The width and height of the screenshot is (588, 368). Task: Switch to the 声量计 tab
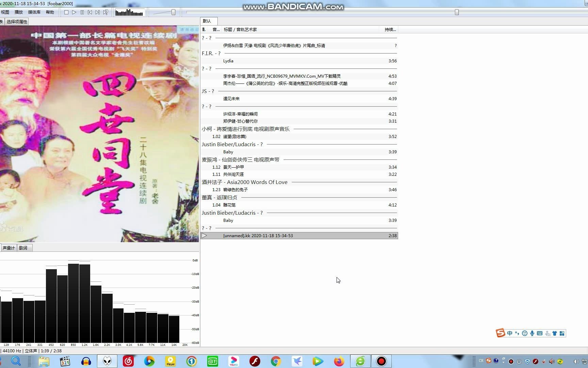click(x=9, y=248)
